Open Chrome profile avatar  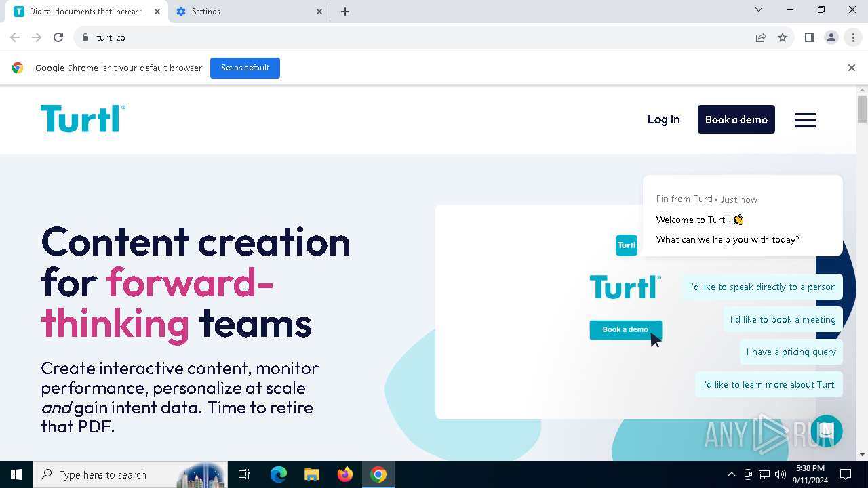click(x=831, y=37)
